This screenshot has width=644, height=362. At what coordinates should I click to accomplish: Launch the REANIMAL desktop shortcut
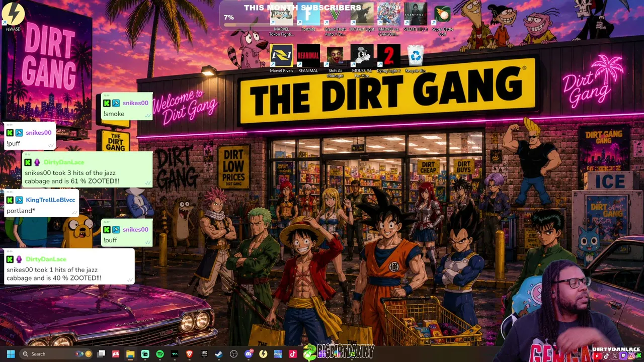coord(308,59)
